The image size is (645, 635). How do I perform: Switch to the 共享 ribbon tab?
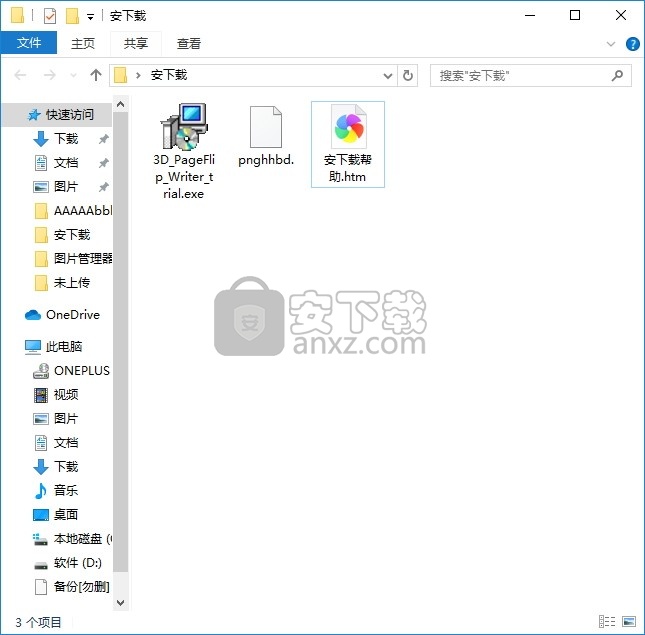tap(136, 43)
